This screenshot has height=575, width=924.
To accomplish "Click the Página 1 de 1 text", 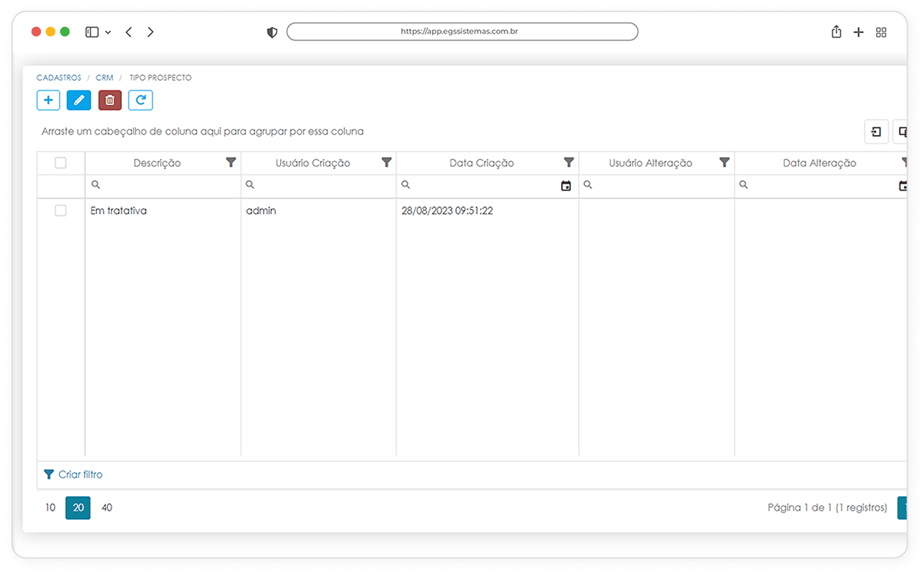I will click(800, 507).
